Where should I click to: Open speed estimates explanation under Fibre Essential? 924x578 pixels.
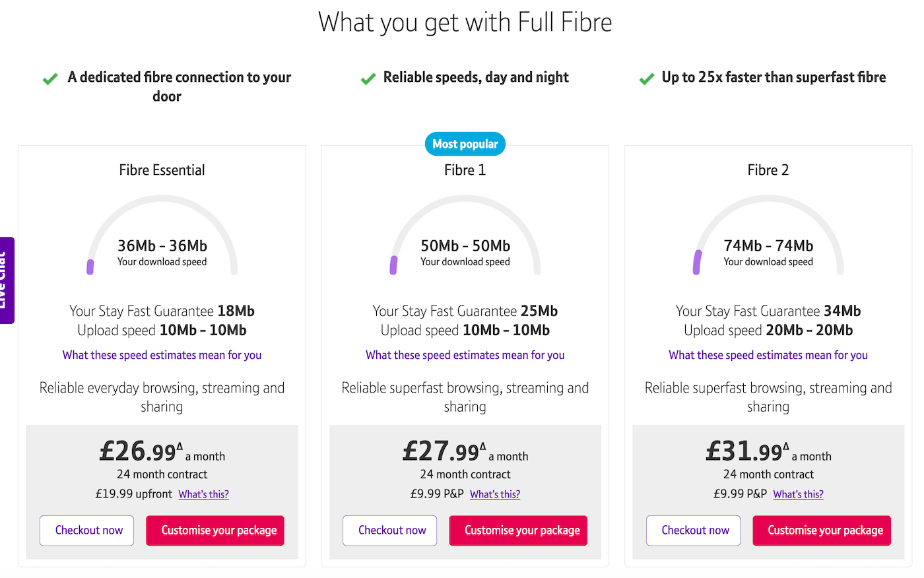click(x=162, y=355)
